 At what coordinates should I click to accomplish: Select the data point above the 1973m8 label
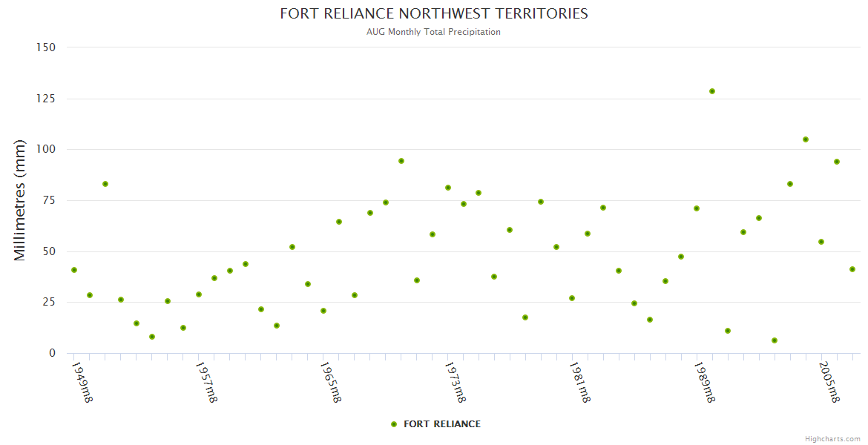click(x=448, y=188)
